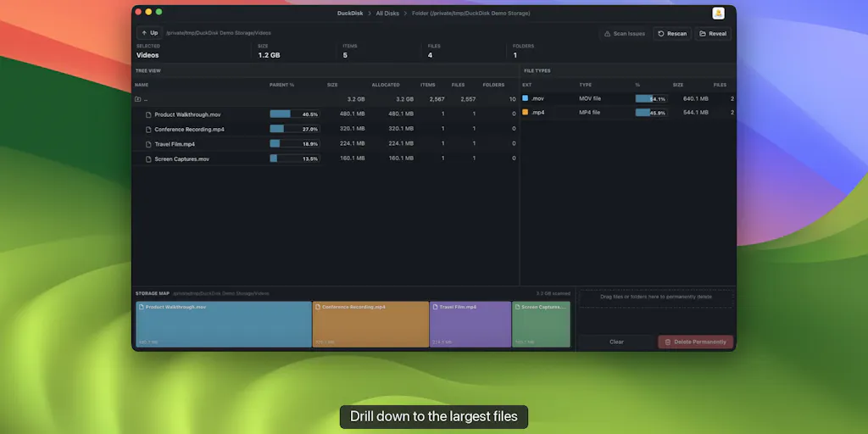The image size is (868, 434).
Task: Click the Storage Map panel label
Action: (153, 294)
